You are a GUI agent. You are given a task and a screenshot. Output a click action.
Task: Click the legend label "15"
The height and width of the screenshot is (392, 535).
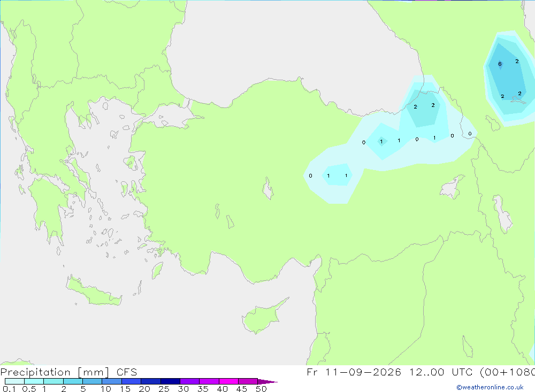click(125, 389)
